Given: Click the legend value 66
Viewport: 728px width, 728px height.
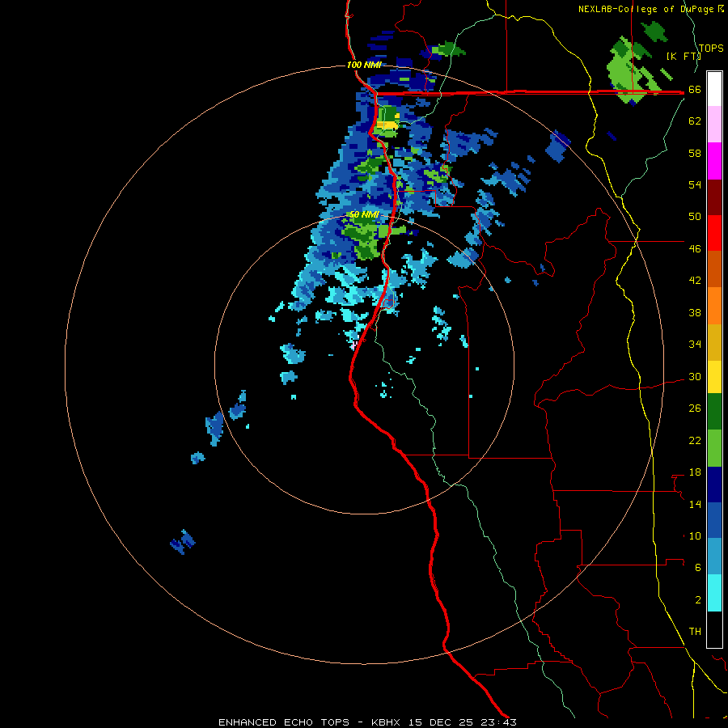Looking at the screenshot, I should pos(695,90).
